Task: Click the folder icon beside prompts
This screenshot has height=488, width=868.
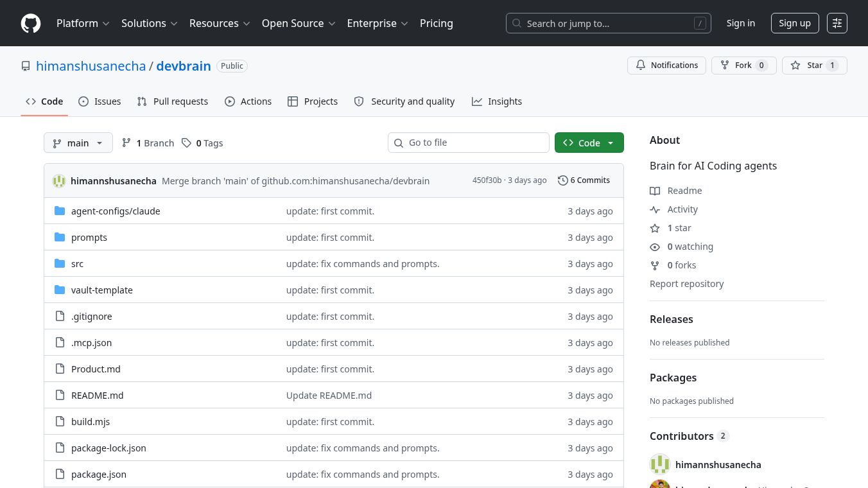Action: tap(60, 238)
